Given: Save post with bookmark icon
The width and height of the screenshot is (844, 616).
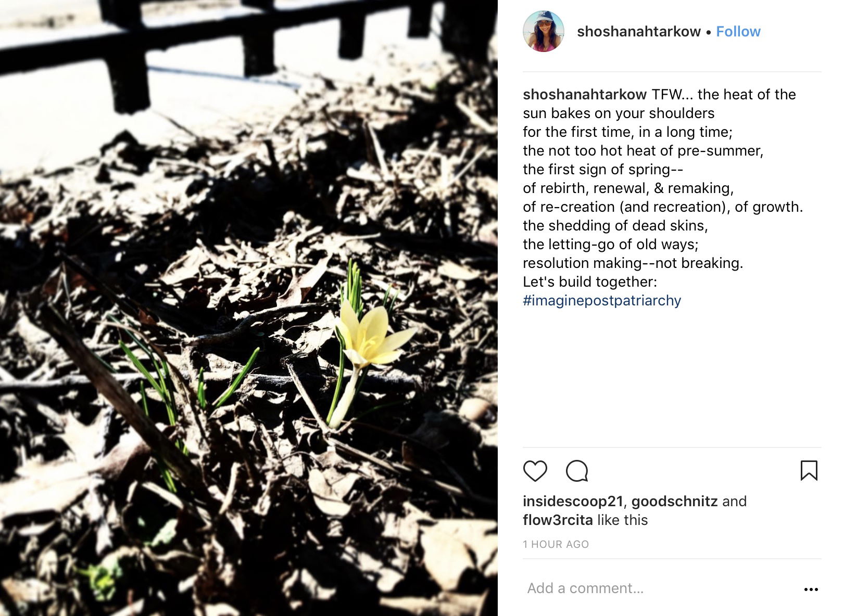Looking at the screenshot, I should [809, 470].
